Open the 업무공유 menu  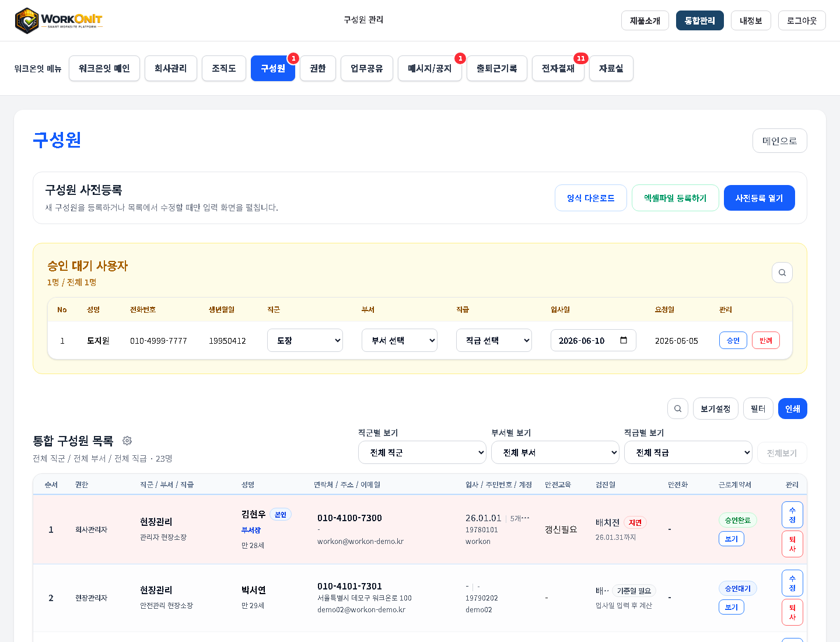[x=367, y=68]
